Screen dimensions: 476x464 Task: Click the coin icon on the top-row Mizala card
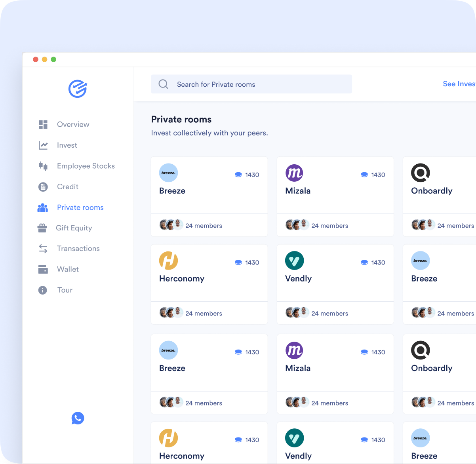pos(364,175)
